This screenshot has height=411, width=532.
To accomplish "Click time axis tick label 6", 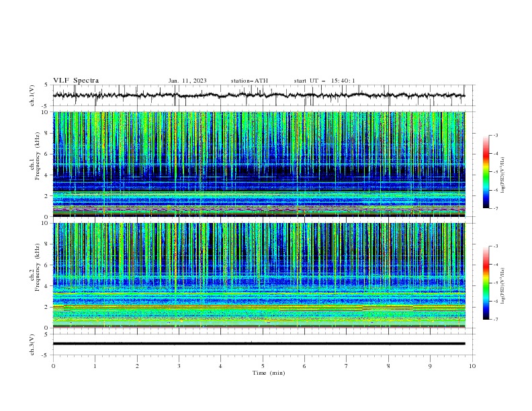I will [304, 366].
